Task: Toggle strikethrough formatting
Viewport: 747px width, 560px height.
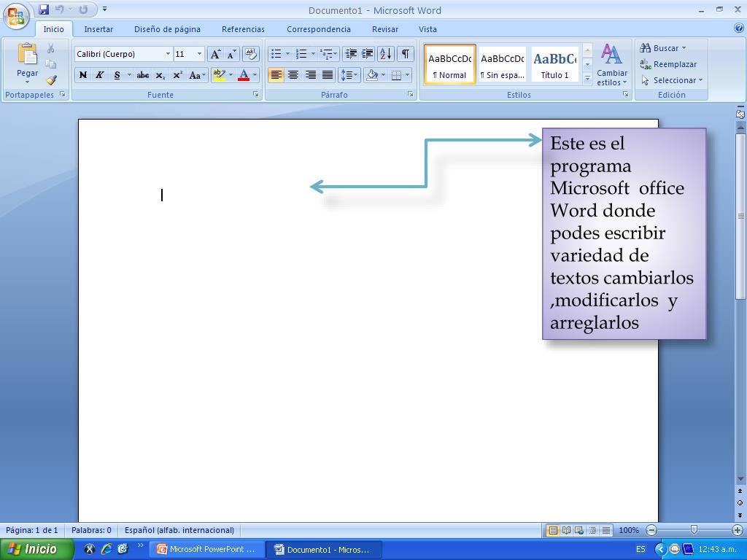Action: 142,75
